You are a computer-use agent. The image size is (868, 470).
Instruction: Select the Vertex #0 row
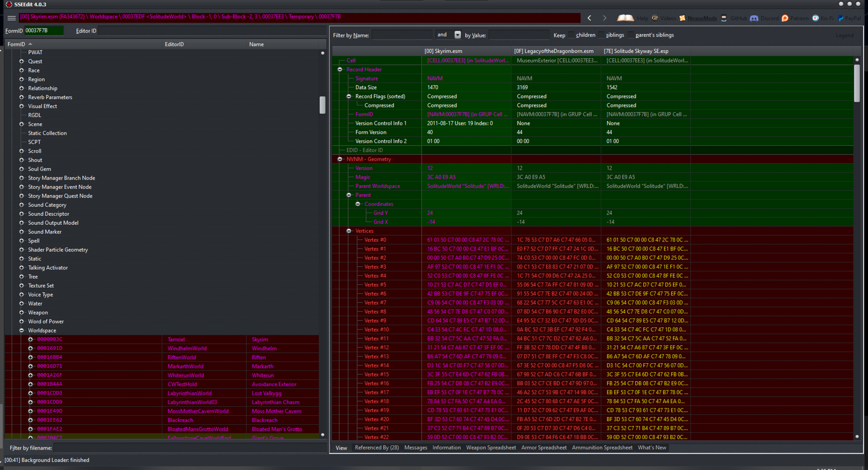click(x=593, y=240)
